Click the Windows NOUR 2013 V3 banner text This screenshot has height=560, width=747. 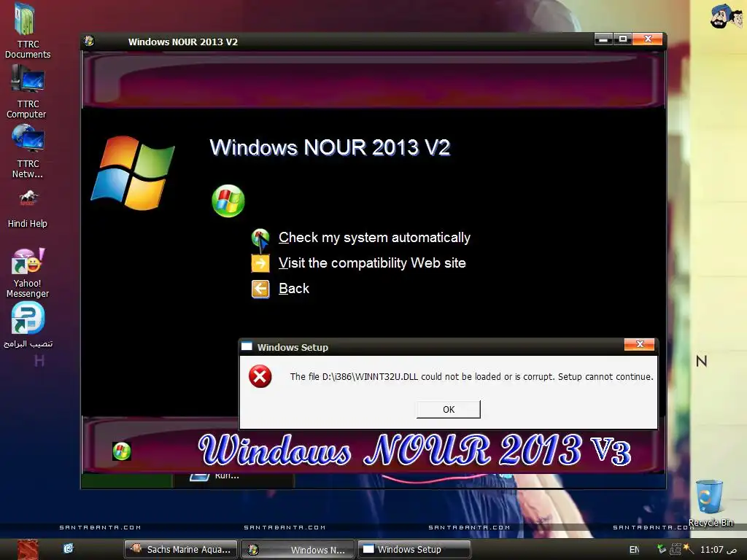414,450
